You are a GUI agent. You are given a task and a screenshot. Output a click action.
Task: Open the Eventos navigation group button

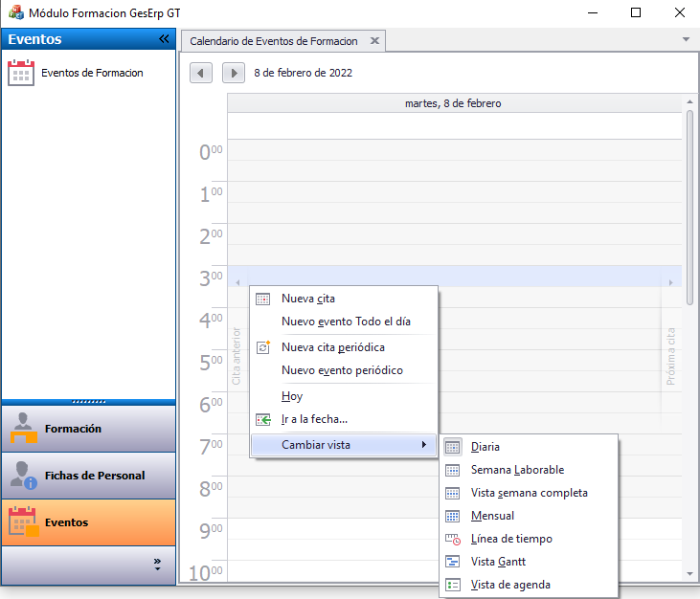pos(88,522)
